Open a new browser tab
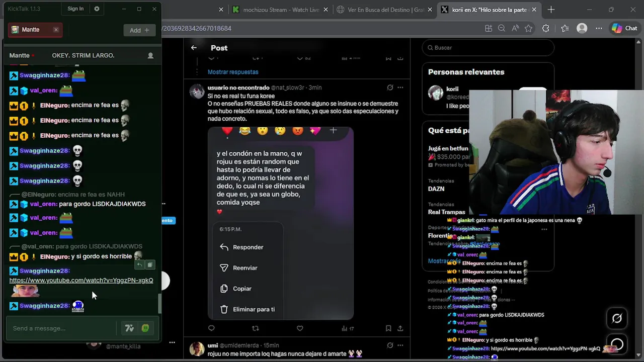This screenshot has height=362, width=644. pyautogui.click(x=551, y=10)
